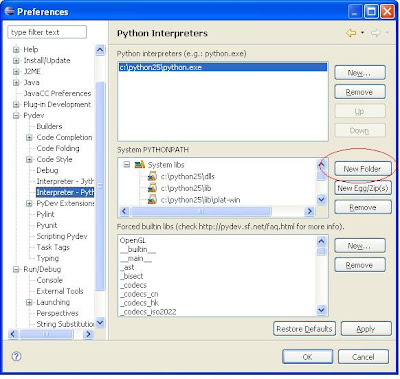The image size is (400, 379).
Task: Click the New Egg/Zip(s) button
Action: coord(363,188)
